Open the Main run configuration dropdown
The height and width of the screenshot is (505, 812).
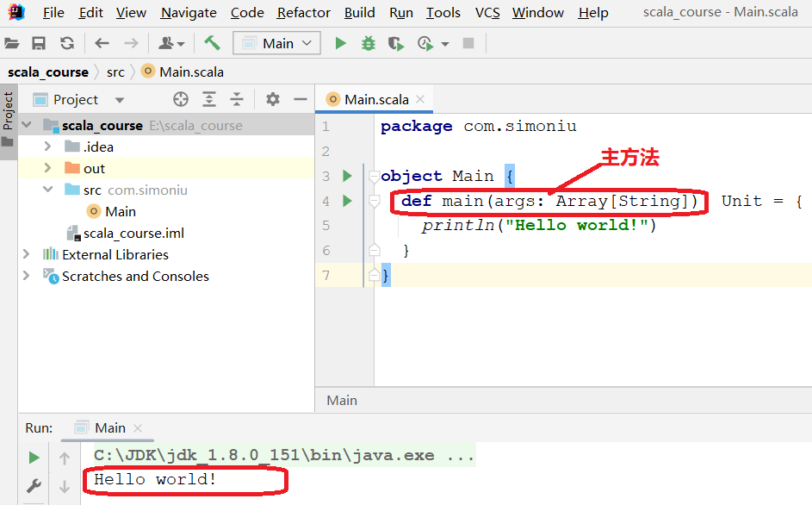tap(276, 43)
